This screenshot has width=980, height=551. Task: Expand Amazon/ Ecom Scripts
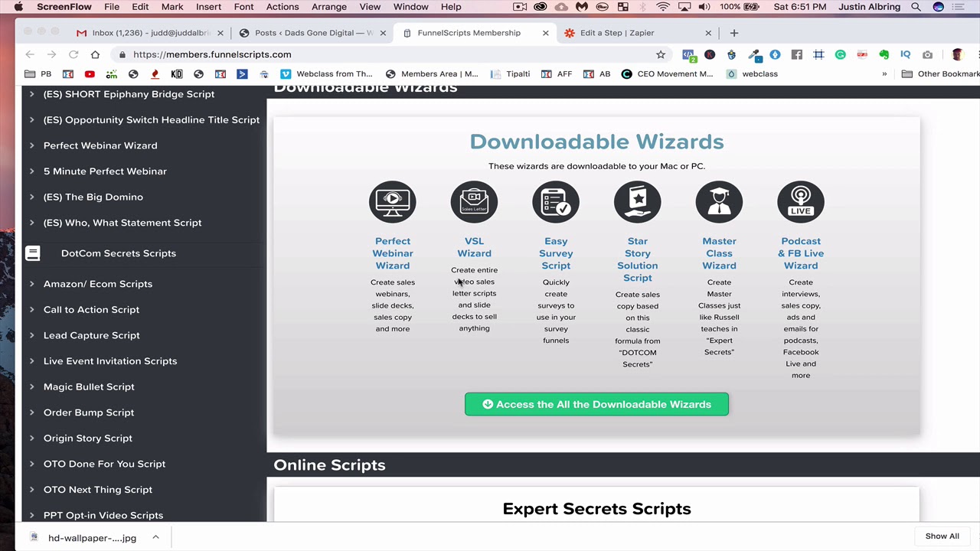[x=31, y=284]
